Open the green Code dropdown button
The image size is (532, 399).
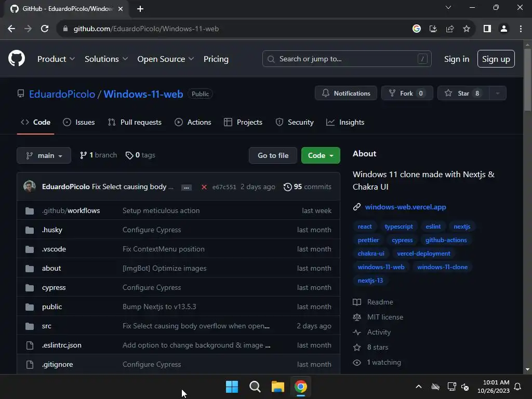click(321, 155)
